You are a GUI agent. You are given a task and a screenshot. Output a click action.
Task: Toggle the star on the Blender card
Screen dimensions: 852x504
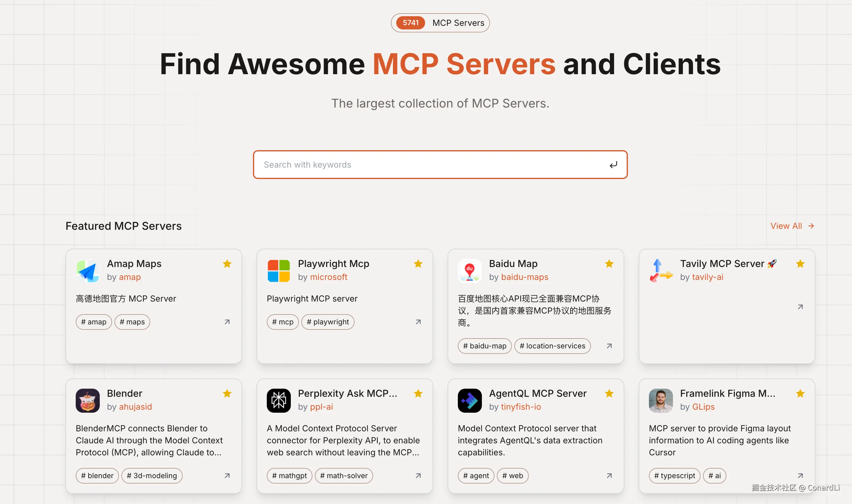point(227,394)
